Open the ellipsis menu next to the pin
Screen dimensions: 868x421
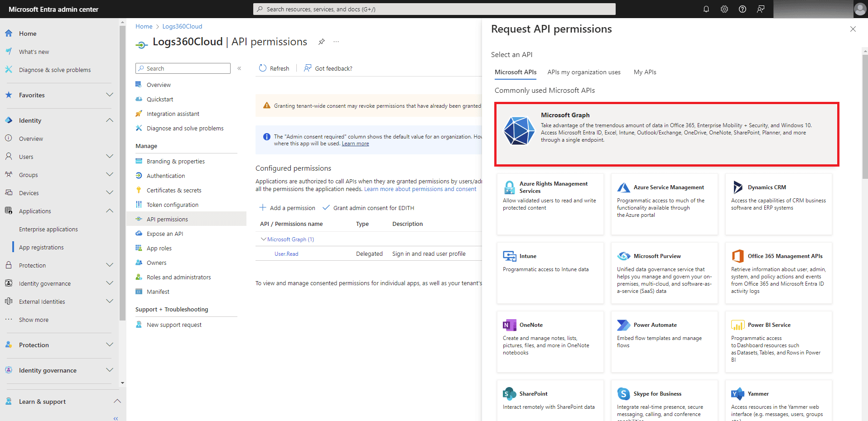point(336,41)
